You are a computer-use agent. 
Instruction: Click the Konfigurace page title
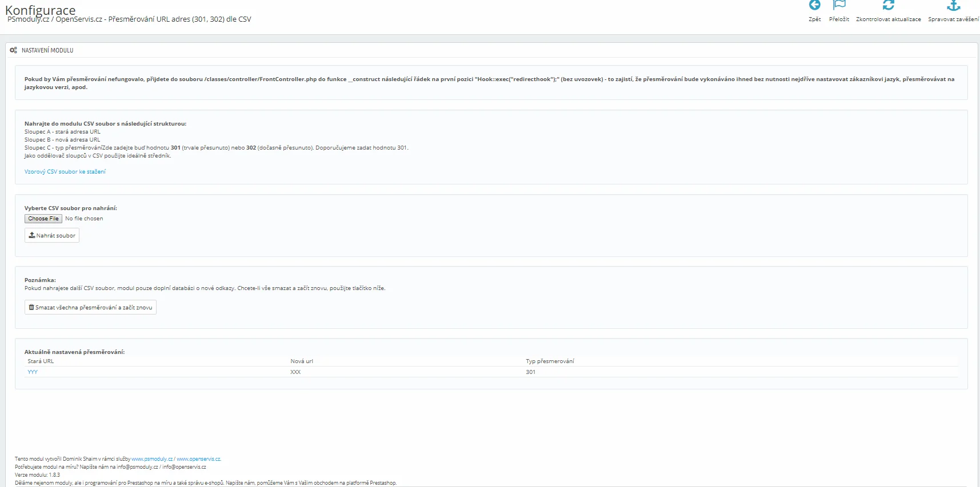[x=40, y=10]
